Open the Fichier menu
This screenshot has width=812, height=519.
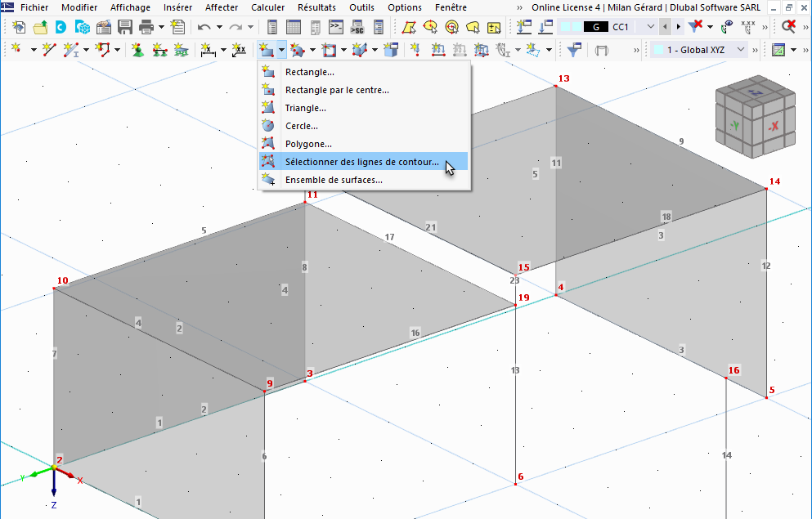click(x=34, y=7)
